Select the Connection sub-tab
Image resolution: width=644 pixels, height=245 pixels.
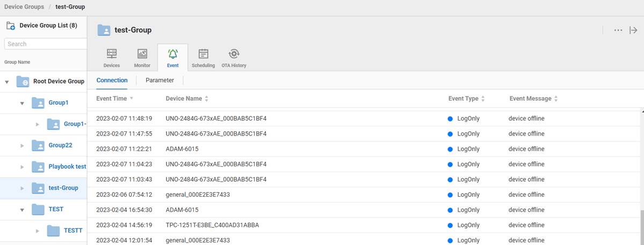112,80
